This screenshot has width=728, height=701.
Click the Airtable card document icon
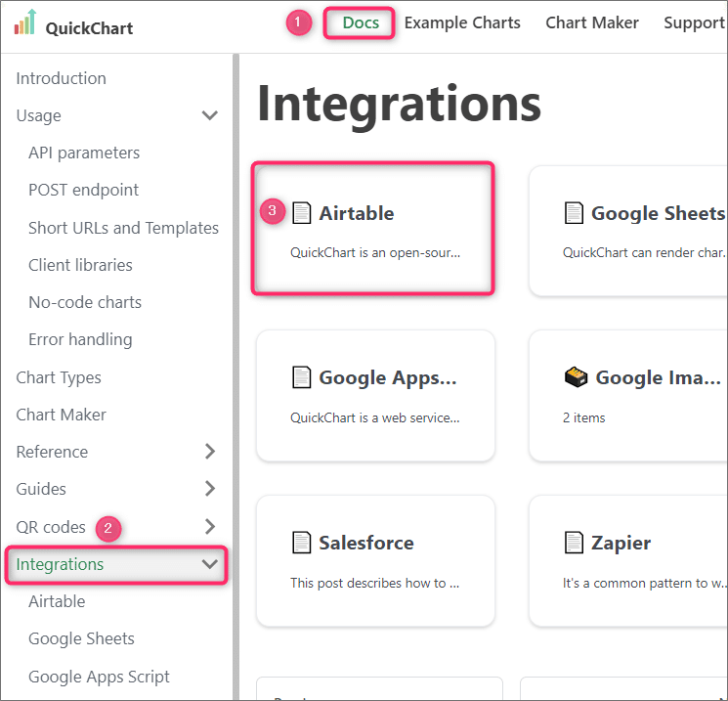click(301, 213)
